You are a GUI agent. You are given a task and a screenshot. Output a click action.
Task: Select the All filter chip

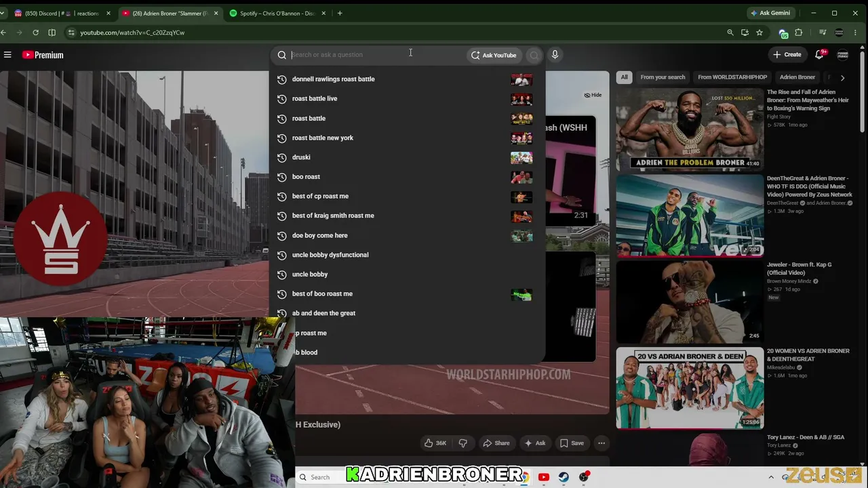pyautogui.click(x=625, y=77)
